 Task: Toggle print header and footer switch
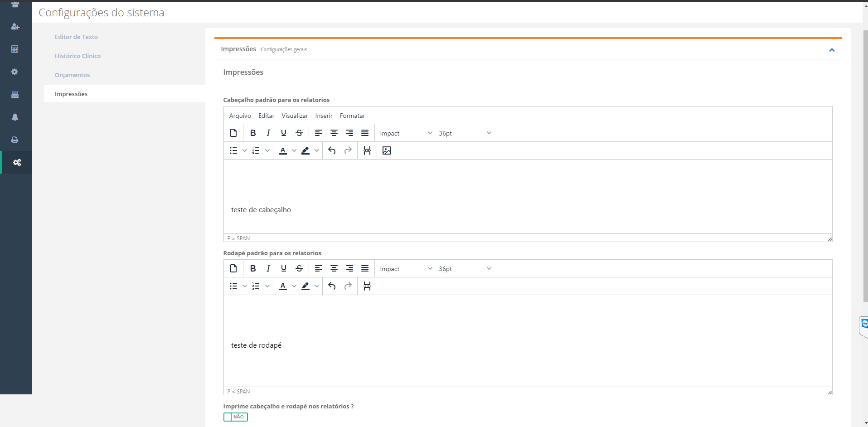235,417
